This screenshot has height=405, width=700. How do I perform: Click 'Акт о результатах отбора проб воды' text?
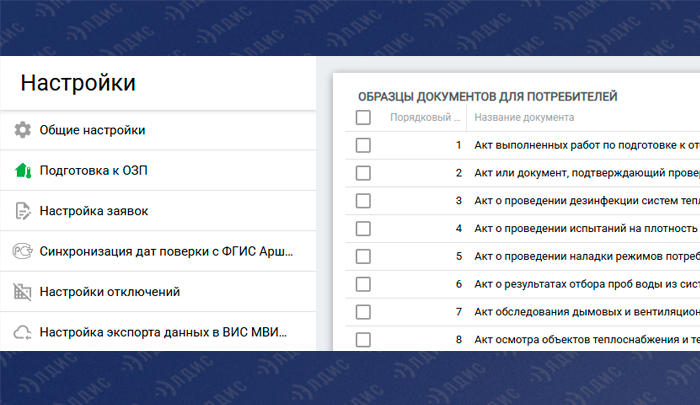pyautogui.click(x=587, y=284)
